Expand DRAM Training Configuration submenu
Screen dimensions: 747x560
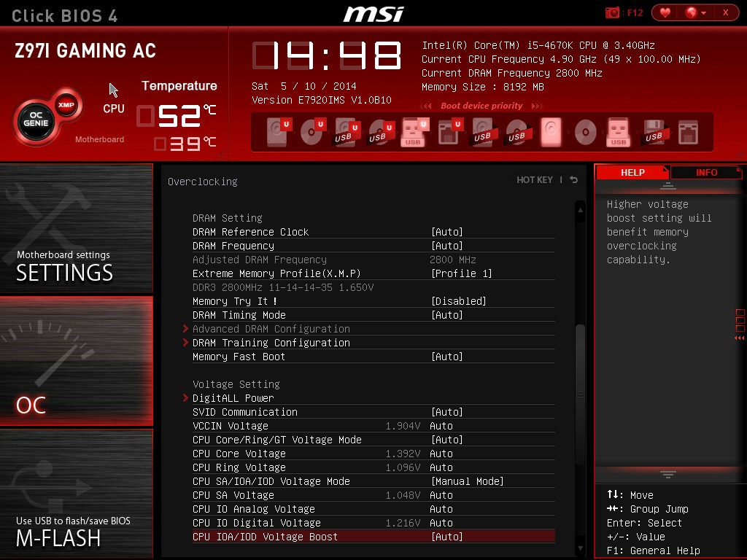pyautogui.click(x=271, y=343)
